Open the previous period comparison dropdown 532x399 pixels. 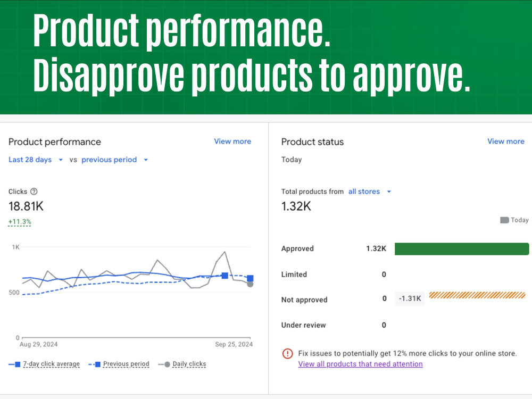pos(115,160)
